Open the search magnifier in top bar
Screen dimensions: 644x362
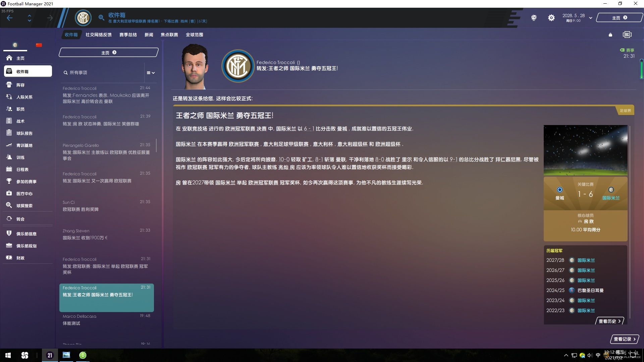[101, 18]
